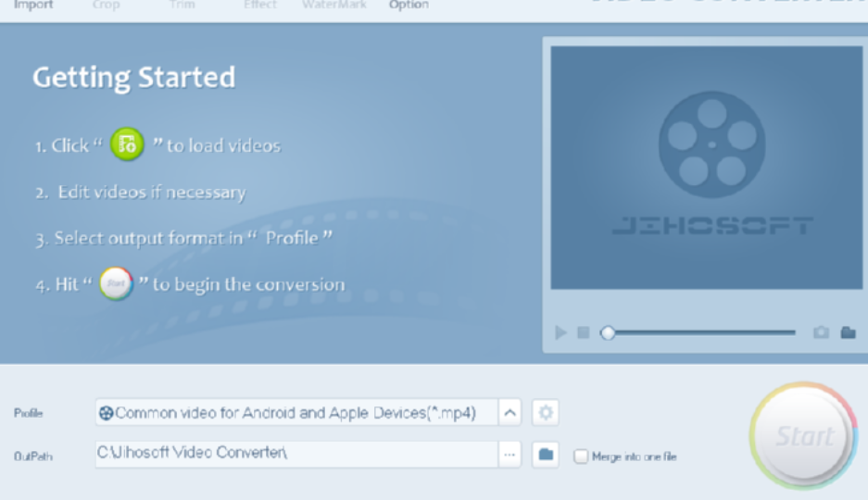Enable Merge into one file checkbox
Screen dimensions: 868x500
[x=581, y=456]
